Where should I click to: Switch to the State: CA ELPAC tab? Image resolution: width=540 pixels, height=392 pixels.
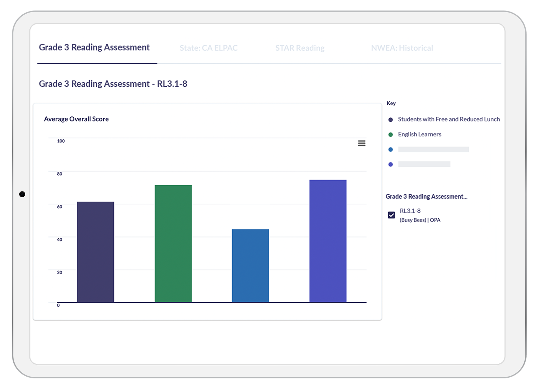tap(208, 48)
